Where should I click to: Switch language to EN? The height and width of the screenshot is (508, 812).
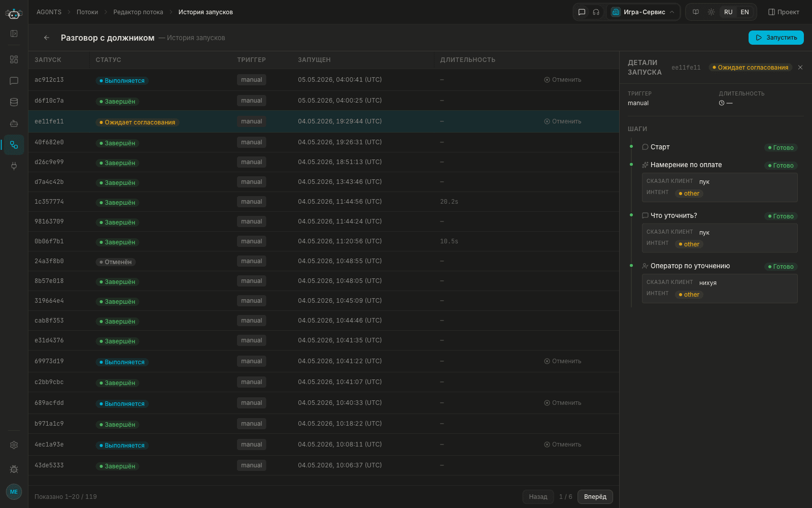[745, 12]
